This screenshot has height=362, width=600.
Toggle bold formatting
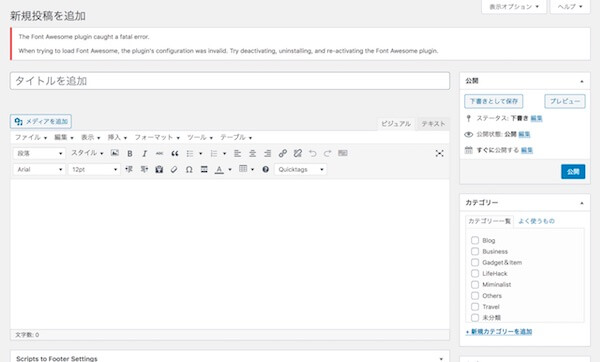[x=130, y=153]
